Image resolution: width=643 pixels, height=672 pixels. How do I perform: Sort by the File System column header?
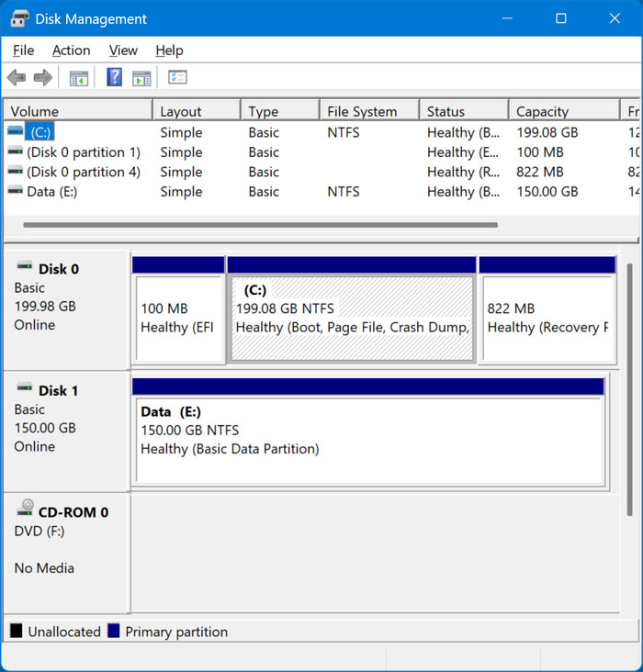pyautogui.click(x=369, y=111)
